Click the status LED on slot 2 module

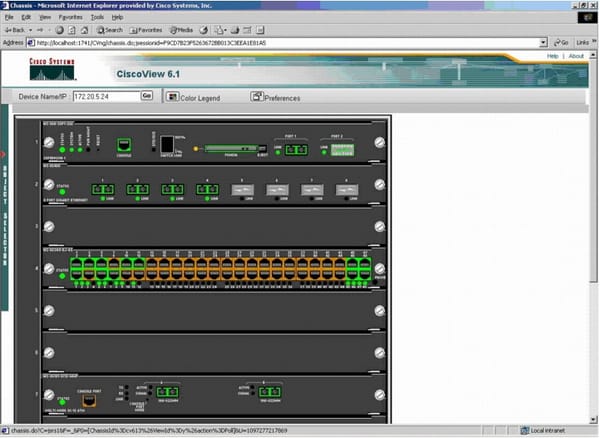coord(62,190)
